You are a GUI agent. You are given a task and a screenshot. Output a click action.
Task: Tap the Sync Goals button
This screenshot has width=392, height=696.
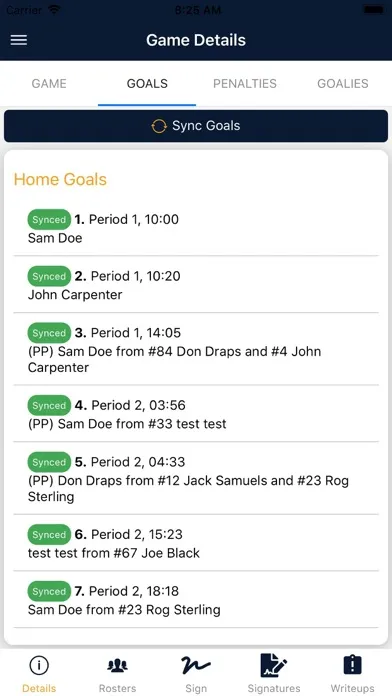196,126
